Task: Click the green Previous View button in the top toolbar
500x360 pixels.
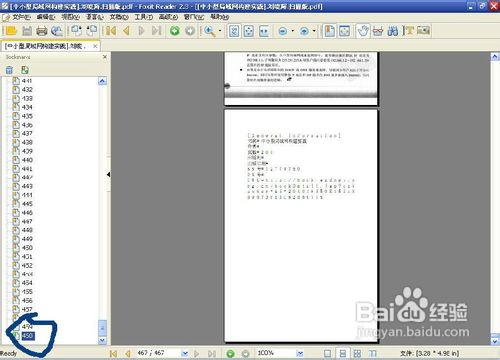Action: pyautogui.click(x=175, y=31)
